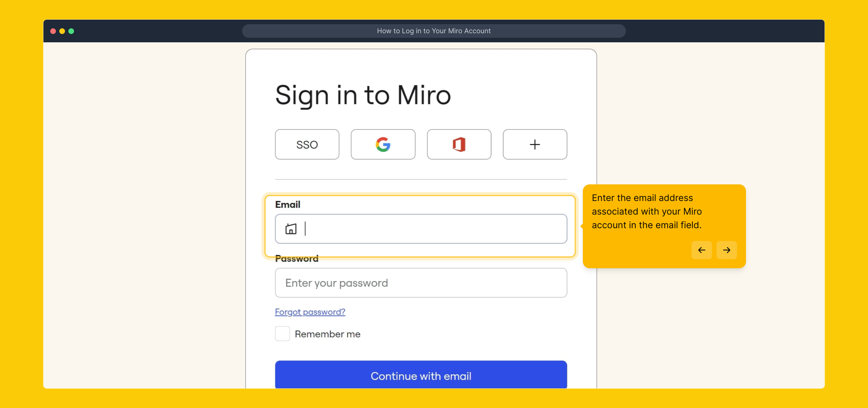The width and height of the screenshot is (868, 408).
Task: Click the red window close dot
Action: (53, 31)
